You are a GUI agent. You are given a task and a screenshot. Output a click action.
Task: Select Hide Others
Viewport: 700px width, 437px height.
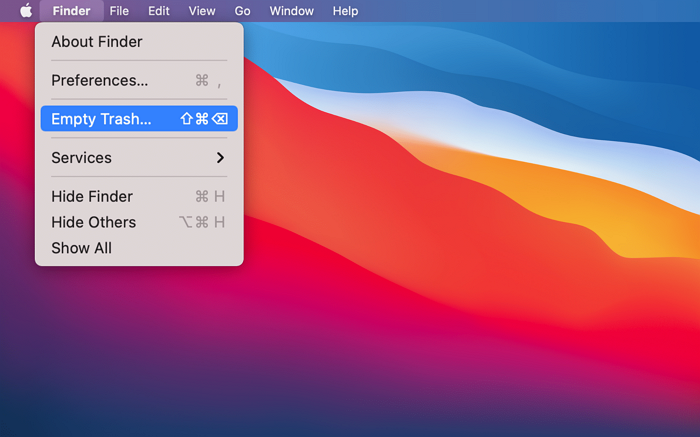point(93,222)
